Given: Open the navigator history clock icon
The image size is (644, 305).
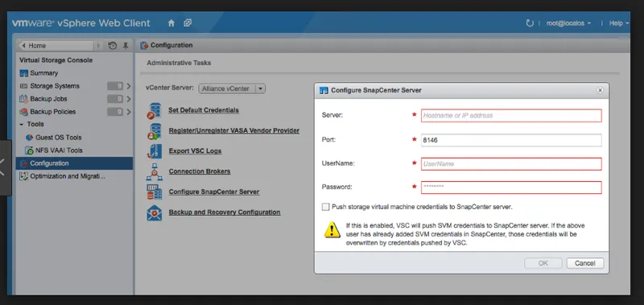Looking at the screenshot, I should click(x=113, y=46).
